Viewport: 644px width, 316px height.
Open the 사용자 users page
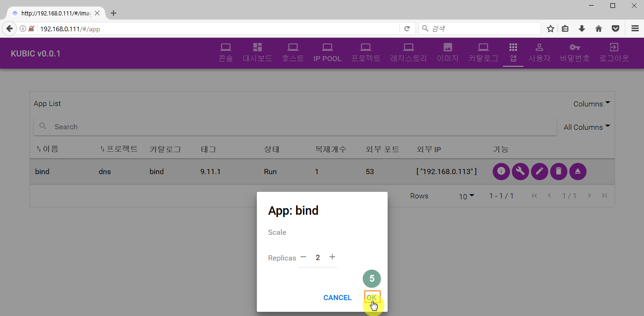point(539,53)
